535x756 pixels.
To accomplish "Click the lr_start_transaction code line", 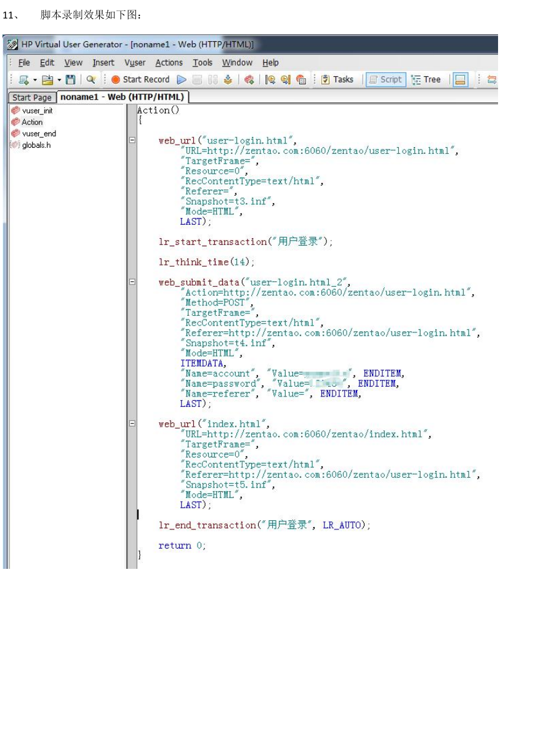I will (246, 242).
